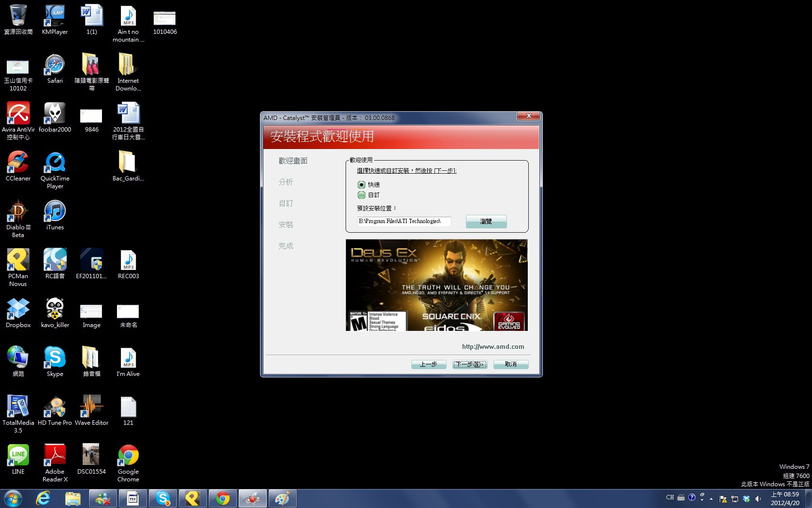Select the REC003 MP3 file icon
Viewport: 812px width, 508px height.
(129, 264)
